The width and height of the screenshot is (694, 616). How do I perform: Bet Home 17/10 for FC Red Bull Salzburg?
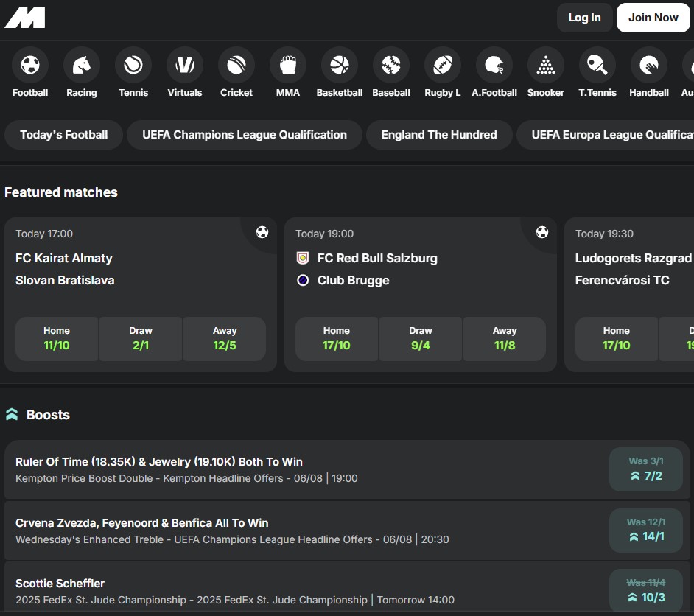pyautogui.click(x=337, y=338)
